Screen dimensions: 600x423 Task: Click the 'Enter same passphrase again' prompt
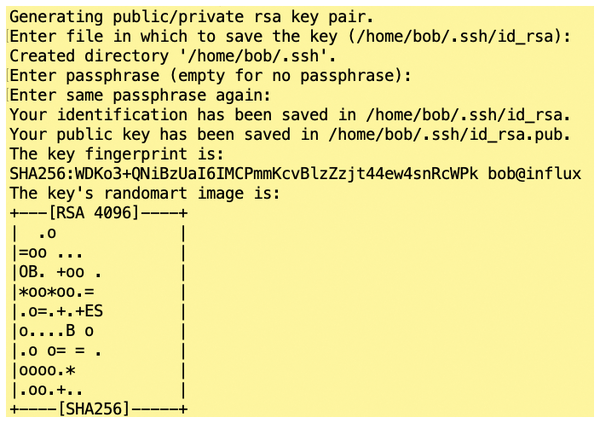click(x=140, y=95)
